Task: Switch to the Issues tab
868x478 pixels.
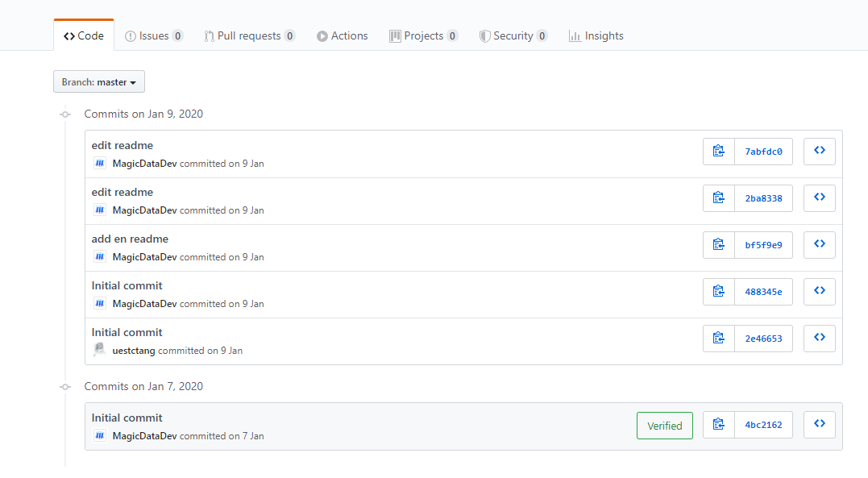Action: 154,35
